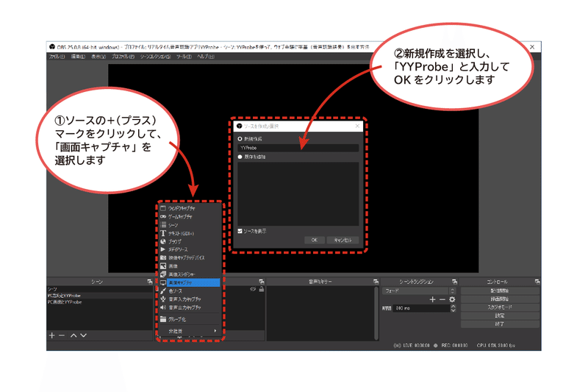The width and height of the screenshot is (588, 392).
Task: Choose Browser globe icon source
Action: tap(163, 241)
